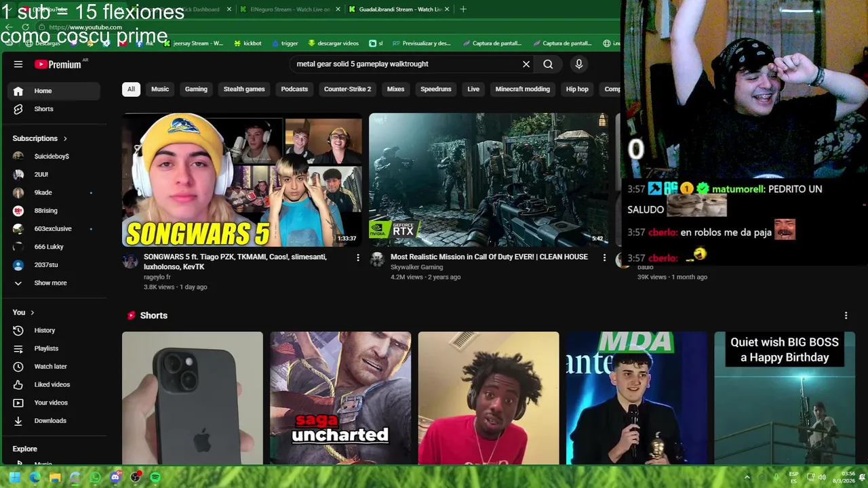Open $uicideboy$ subscription channel

coord(52,157)
